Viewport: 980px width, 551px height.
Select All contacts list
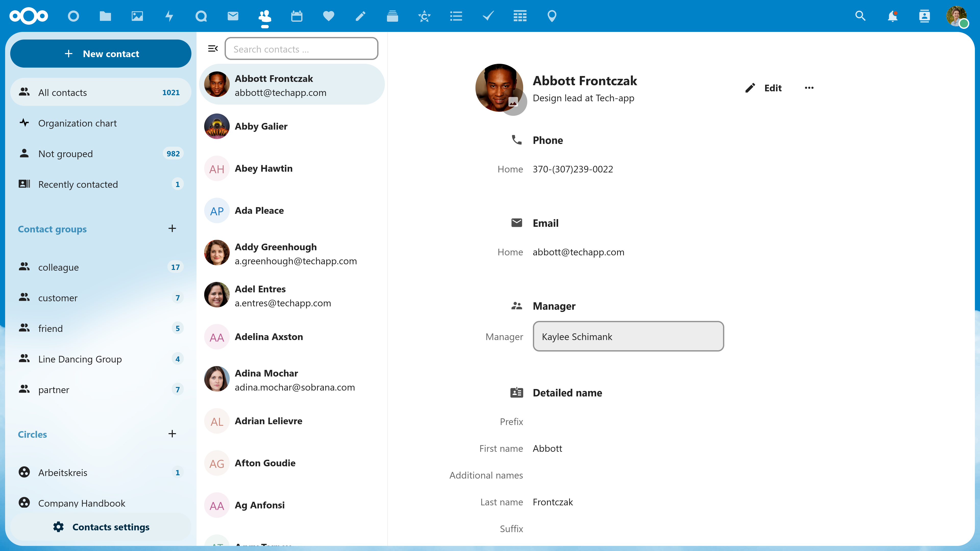click(101, 92)
